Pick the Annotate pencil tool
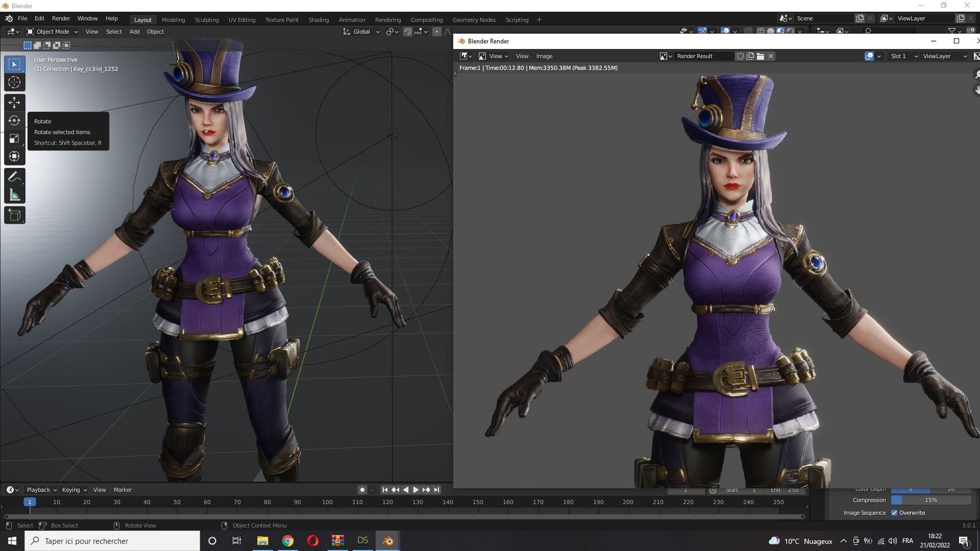The width and height of the screenshot is (980, 551). 15,177
